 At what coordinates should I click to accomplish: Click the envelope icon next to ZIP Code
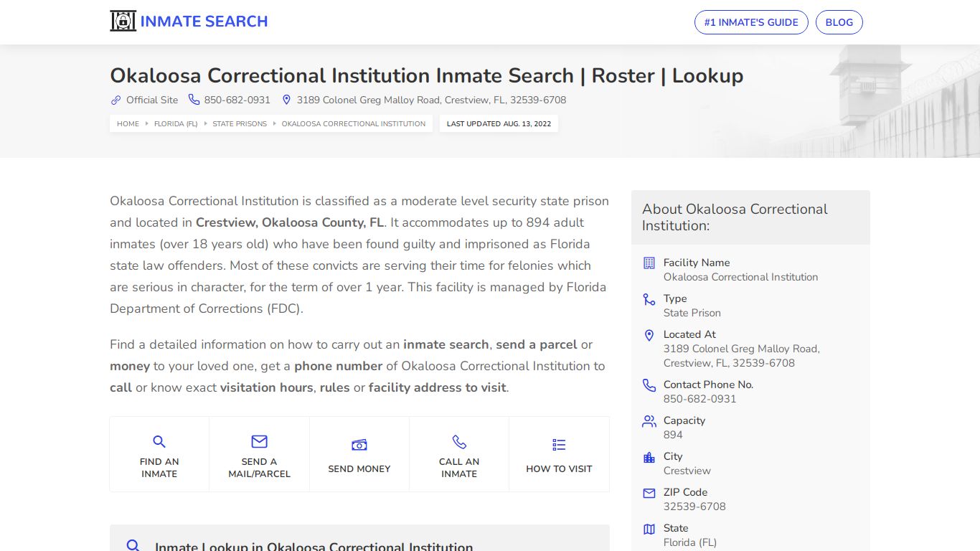click(649, 493)
